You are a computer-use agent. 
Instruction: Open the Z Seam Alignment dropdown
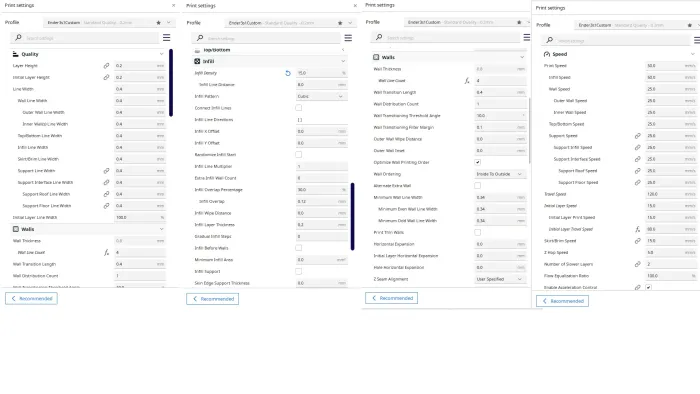(x=500, y=279)
